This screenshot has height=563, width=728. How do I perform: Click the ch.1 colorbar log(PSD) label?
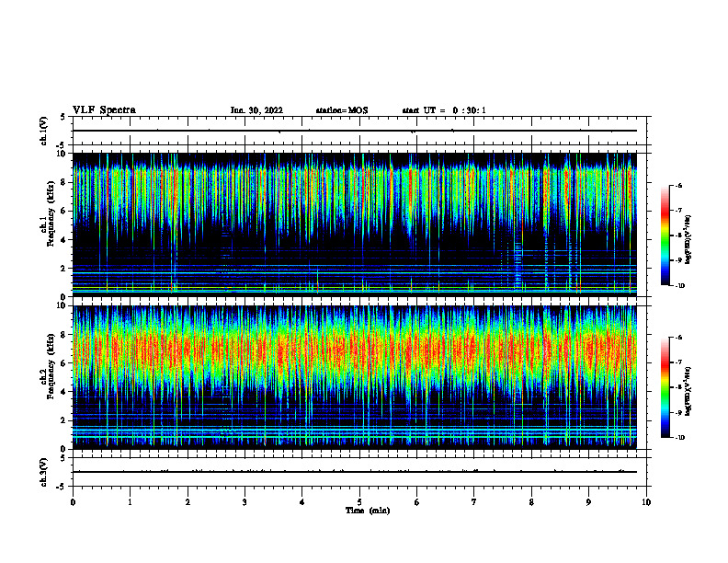pyautogui.click(x=688, y=240)
